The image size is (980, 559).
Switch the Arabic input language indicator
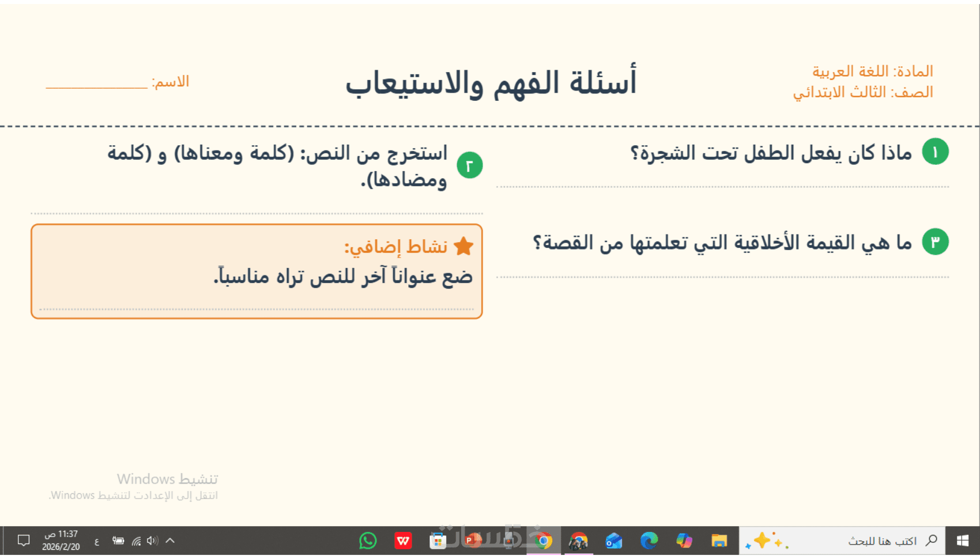click(x=97, y=541)
